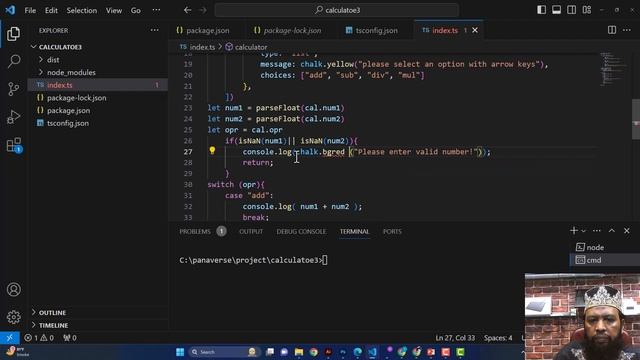Switch to the PORTS panel tab
This screenshot has height=360, width=640.
point(392,231)
